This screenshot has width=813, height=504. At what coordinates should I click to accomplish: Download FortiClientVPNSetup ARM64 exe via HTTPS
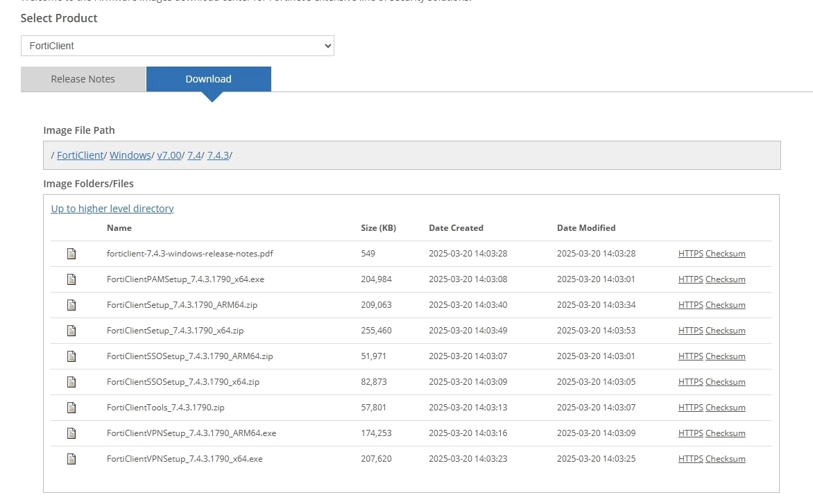click(x=691, y=433)
